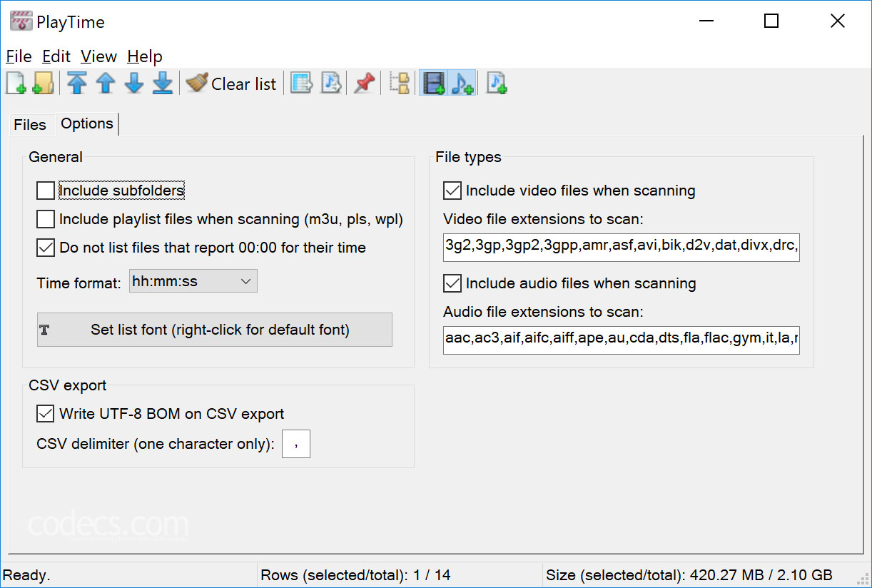Click the video file extensions field
The image size is (872, 588).
tap(621, 247)
